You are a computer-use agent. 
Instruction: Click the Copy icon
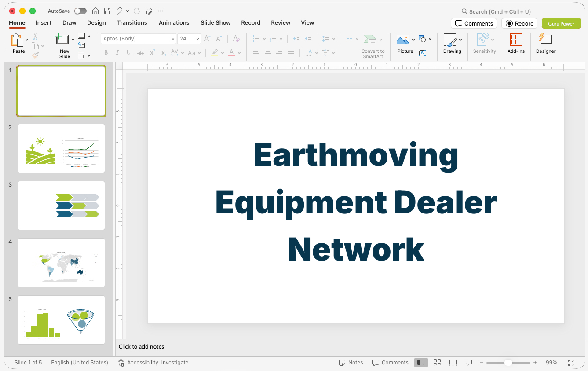pos(35,46)
